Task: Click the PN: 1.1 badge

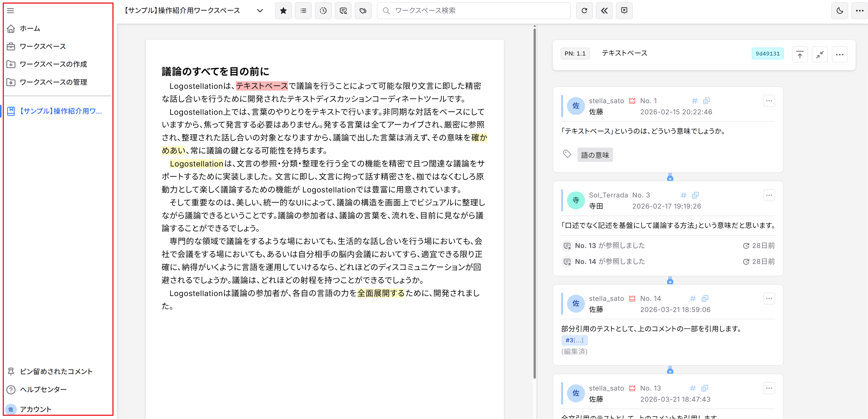Action: tap(575, 54)
